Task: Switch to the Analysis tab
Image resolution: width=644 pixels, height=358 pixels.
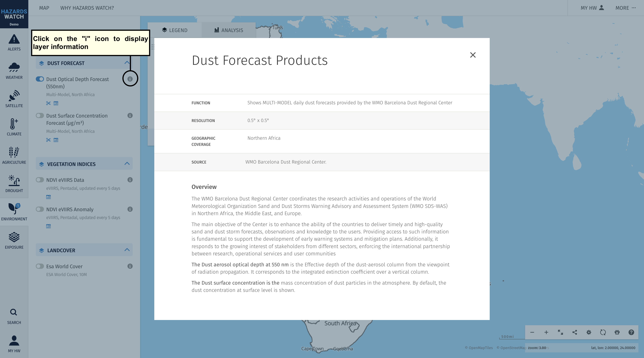Action: pyautogui.click(x=228, y=30)
